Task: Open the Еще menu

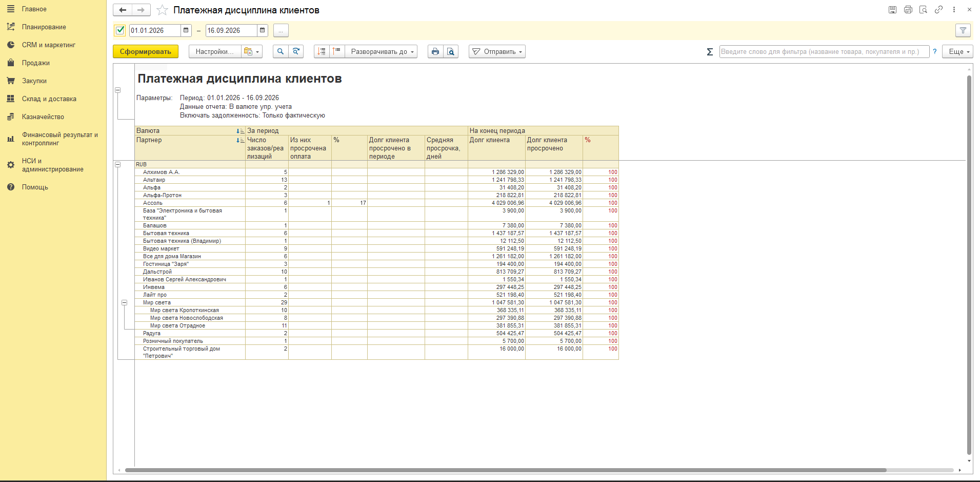Action: pos(957,51)
